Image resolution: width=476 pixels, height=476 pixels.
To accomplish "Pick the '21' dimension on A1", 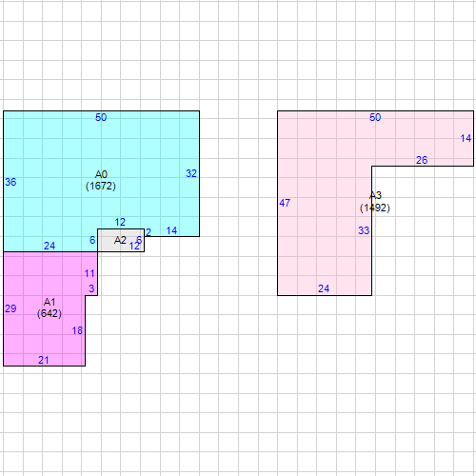I will (44, 360).
